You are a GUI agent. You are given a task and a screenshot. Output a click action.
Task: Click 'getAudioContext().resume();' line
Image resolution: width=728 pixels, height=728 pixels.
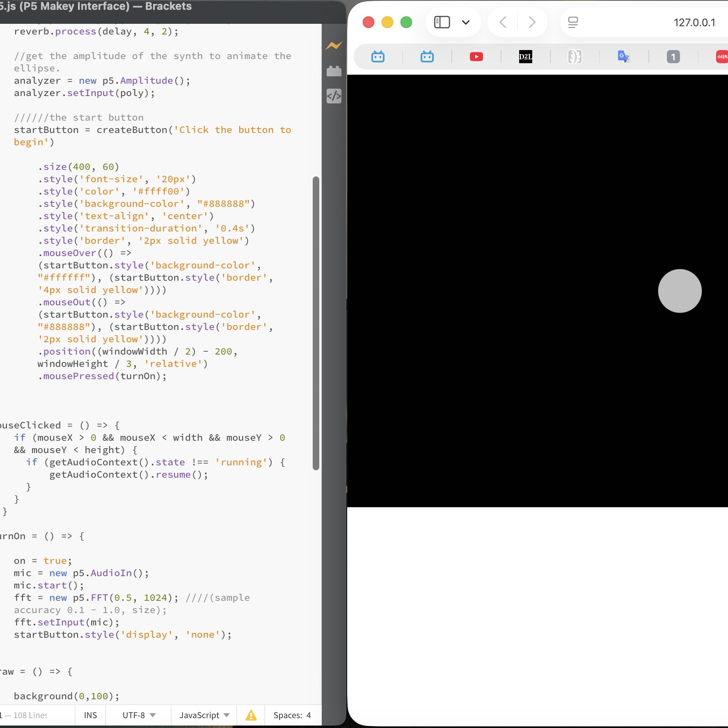(129, 475)
